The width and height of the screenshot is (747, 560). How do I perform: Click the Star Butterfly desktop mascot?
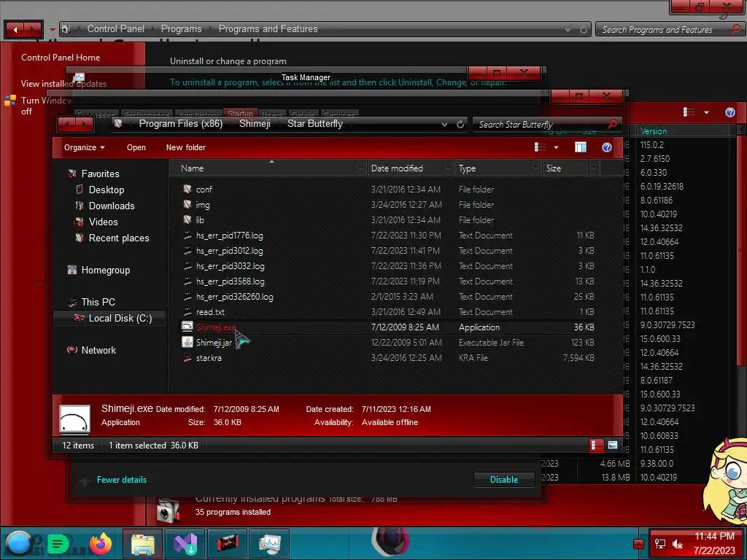click(x=726, y=482)
